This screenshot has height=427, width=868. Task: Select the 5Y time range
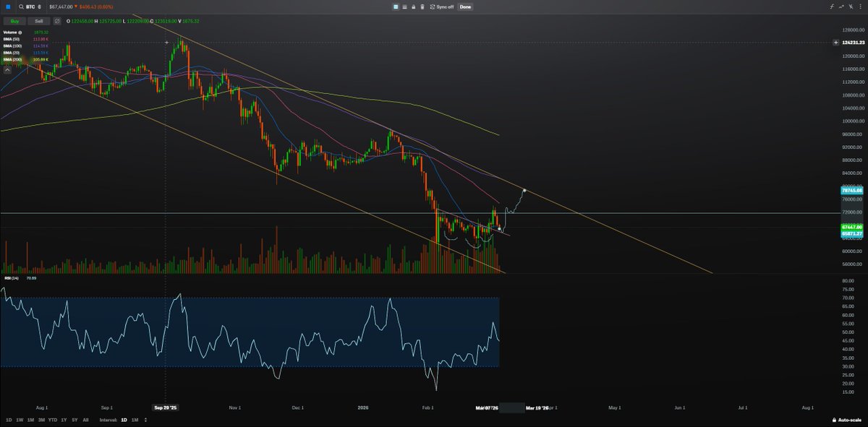pos(75,420)
